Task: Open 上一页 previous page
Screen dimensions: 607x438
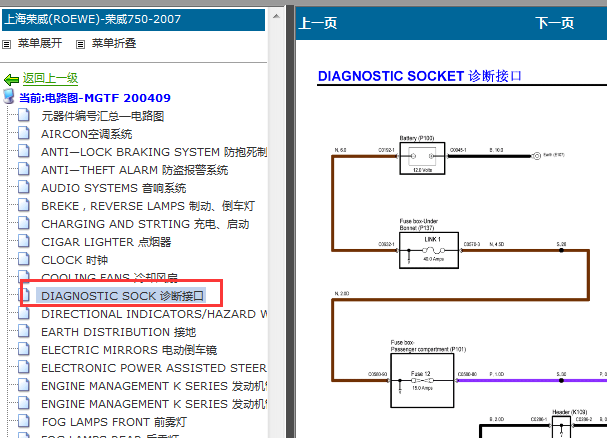Action: [318, 23]
